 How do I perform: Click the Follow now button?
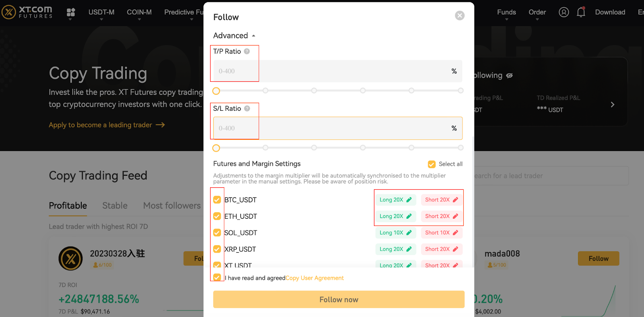(339, 300)
